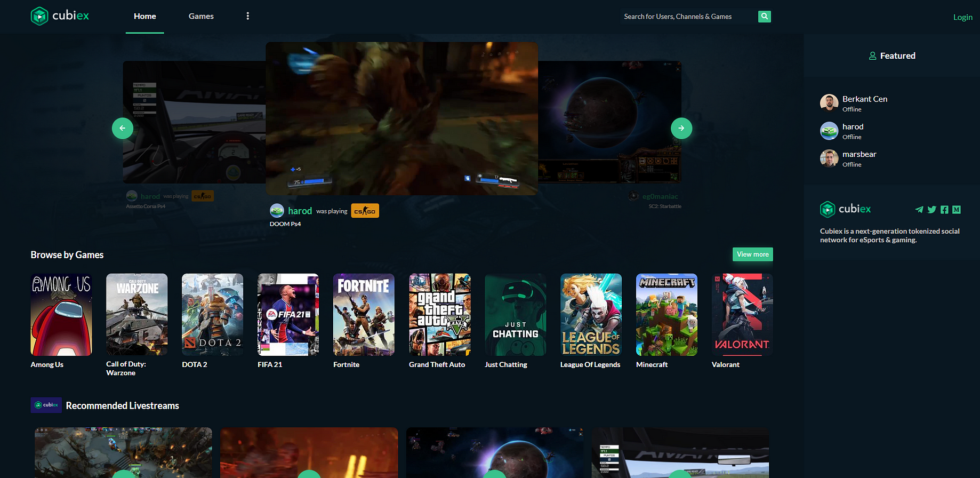This screenshot has width=980, height=478.
Task: Click harod's avatar in Featured list
Action: click(x=829, y=131)
